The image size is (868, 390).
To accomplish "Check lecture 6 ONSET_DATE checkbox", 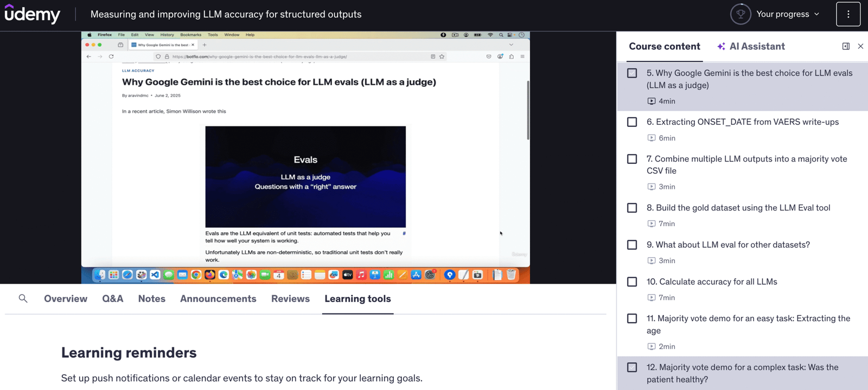I will click(x=632, y=122).
